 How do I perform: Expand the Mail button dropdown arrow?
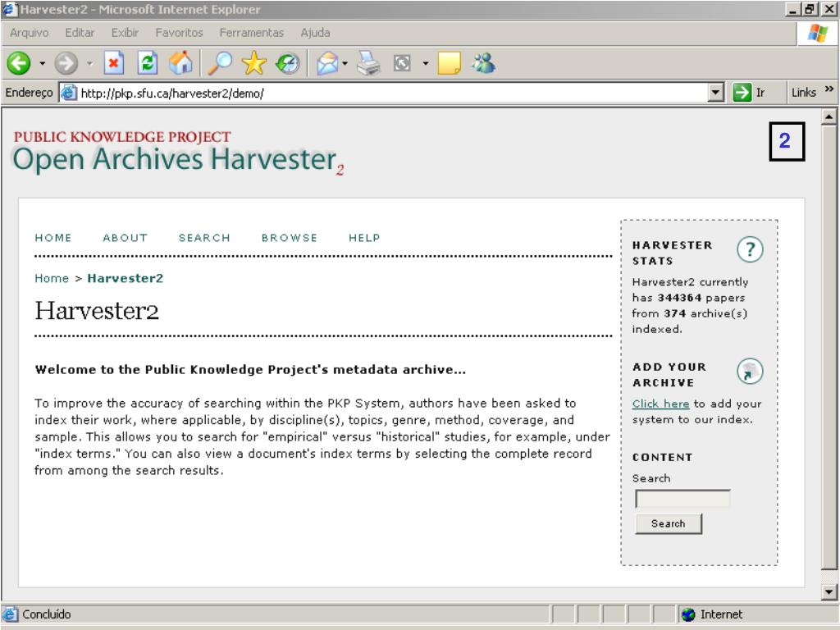[345, 63]
